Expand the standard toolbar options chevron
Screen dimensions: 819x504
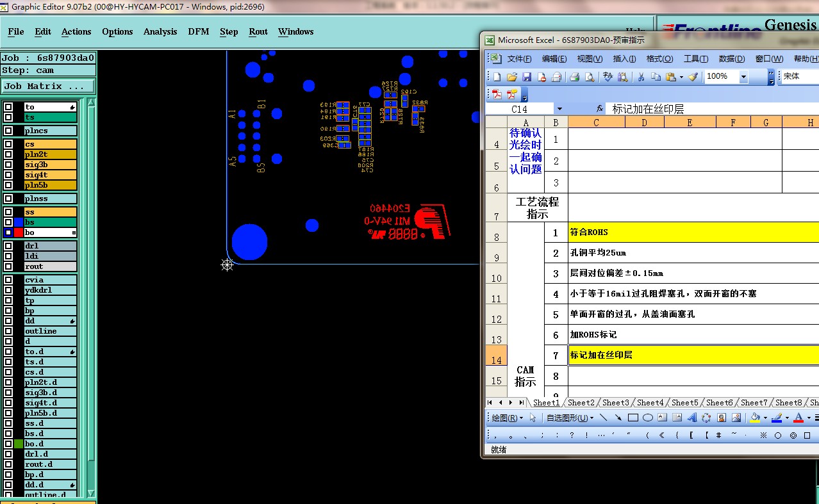tap(772, 77)
